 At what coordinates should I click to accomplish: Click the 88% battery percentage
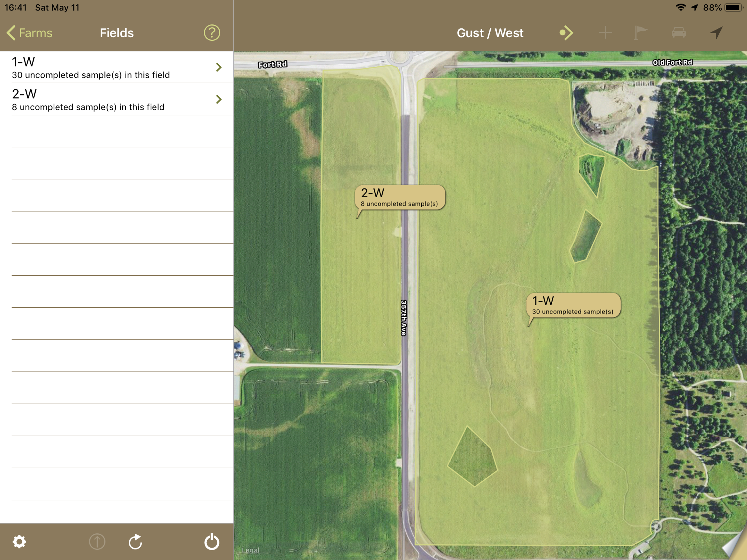coord(712,7)
